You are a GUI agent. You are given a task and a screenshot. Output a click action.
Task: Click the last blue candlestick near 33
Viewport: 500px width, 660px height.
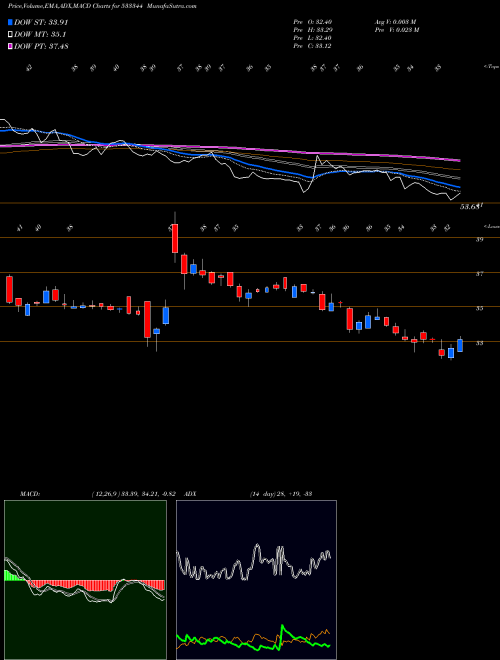pos(460,346)
